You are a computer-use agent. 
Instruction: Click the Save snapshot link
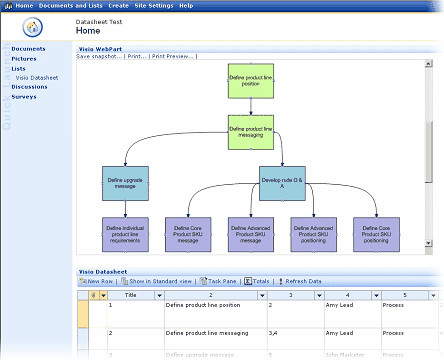[x=99, y=56]
